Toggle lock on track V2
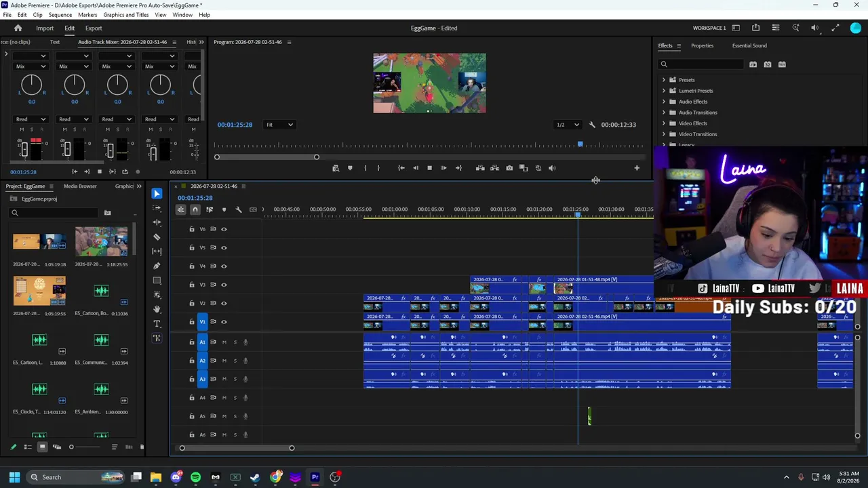This screenshot has height=488, width=868. (191, 303)
